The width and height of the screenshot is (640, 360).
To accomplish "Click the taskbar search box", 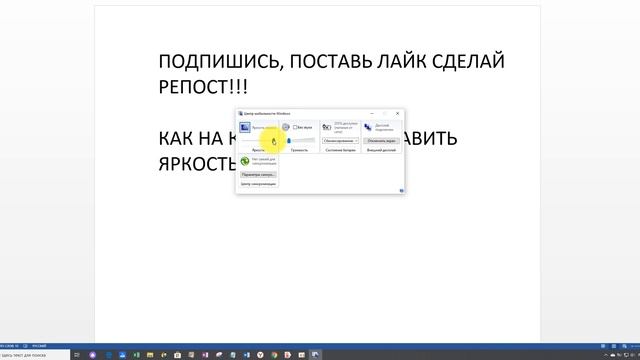I will (35, 355).
